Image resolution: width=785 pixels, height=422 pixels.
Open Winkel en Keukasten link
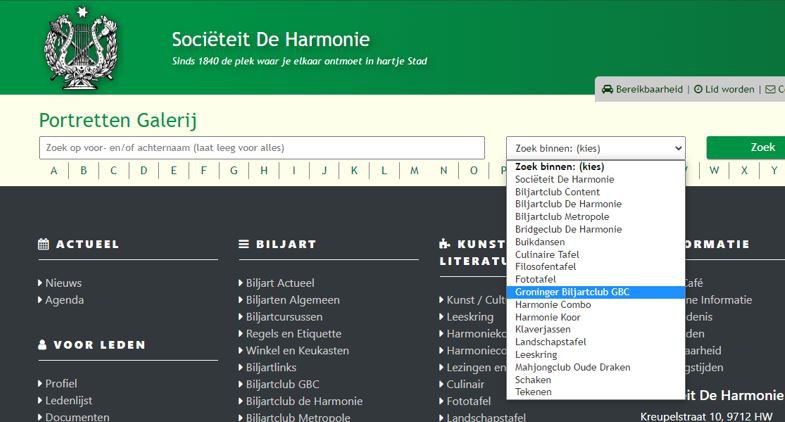(297, 350)
